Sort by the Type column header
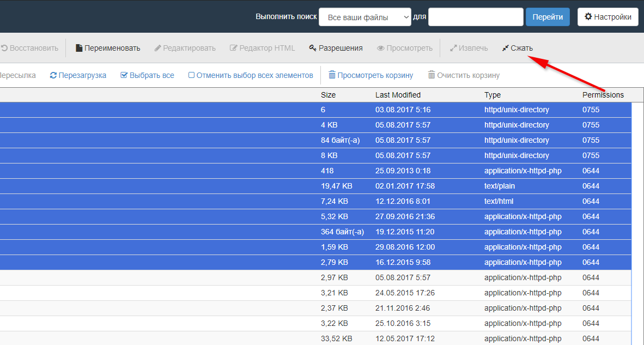The height and width of the screenshot is (345, 644). tap(493, 95)
